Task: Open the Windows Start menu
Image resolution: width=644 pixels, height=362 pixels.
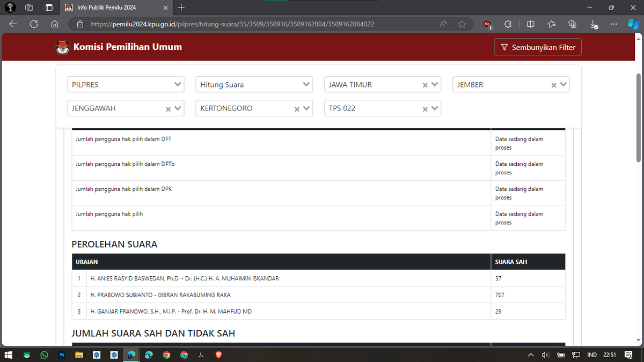Action: point(9,354)
